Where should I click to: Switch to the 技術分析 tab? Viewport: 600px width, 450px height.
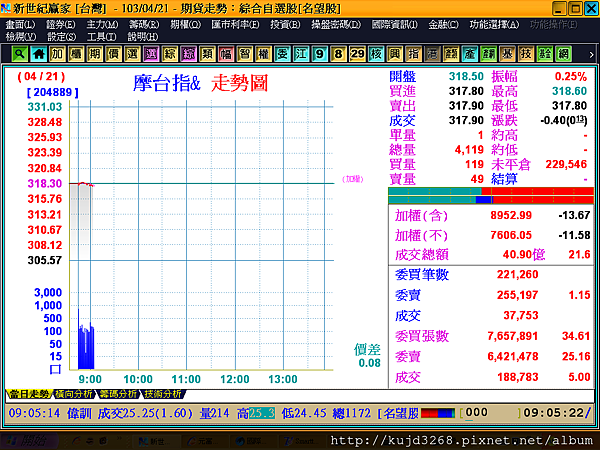pyautogui.click(x=163, y=394)
